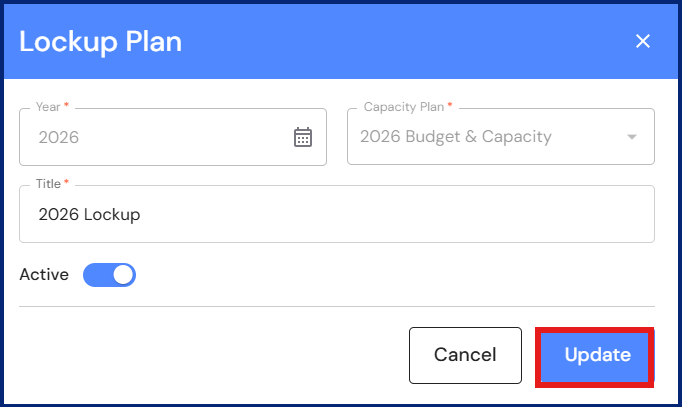The width and height of the screenshot is (682, 407).
Task: Disable the Active toggle switch
Action: tap(109, 275)
